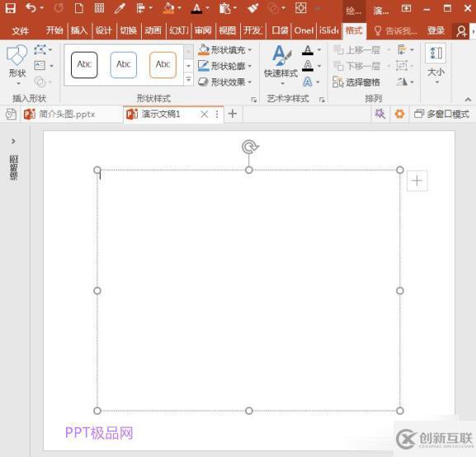The image size is (476, 457).
Task: Click the Sign in button
Action: tap(436, 31)
